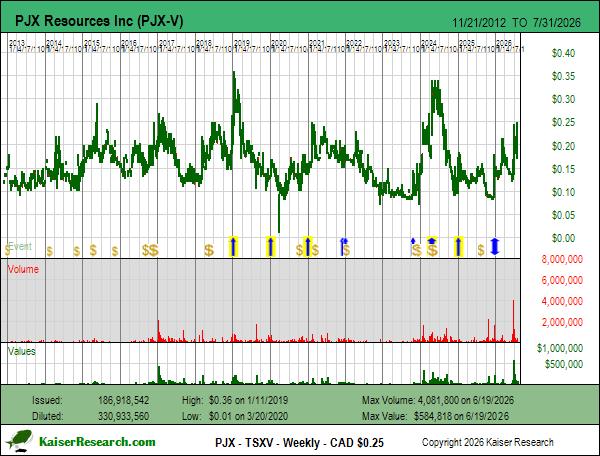The width and height of the screenshot is (600, 456).
Task: Click the $500,000 values axis label
Action: (564, 364)
